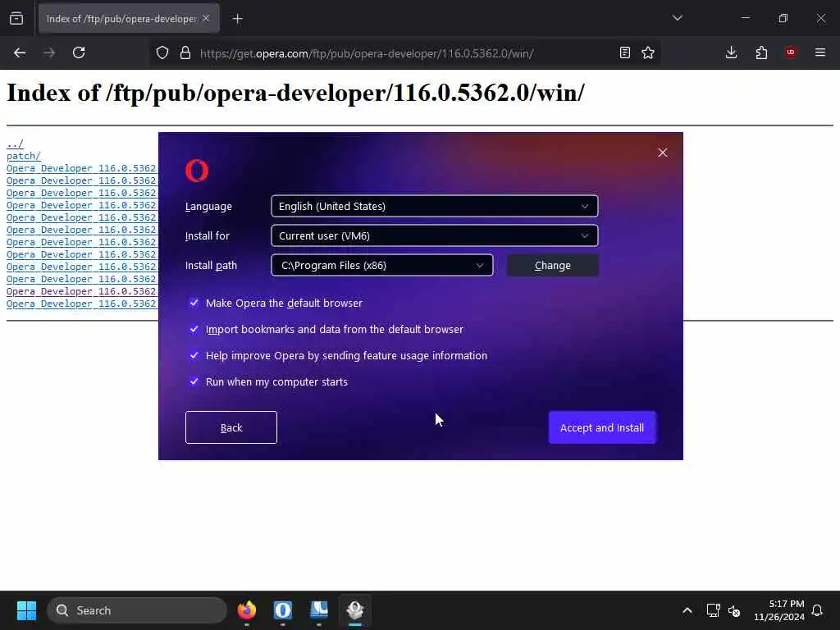Screen dimensions: 840x630
Task: Open the Downloads panel icon
Action: pos(731,52)
